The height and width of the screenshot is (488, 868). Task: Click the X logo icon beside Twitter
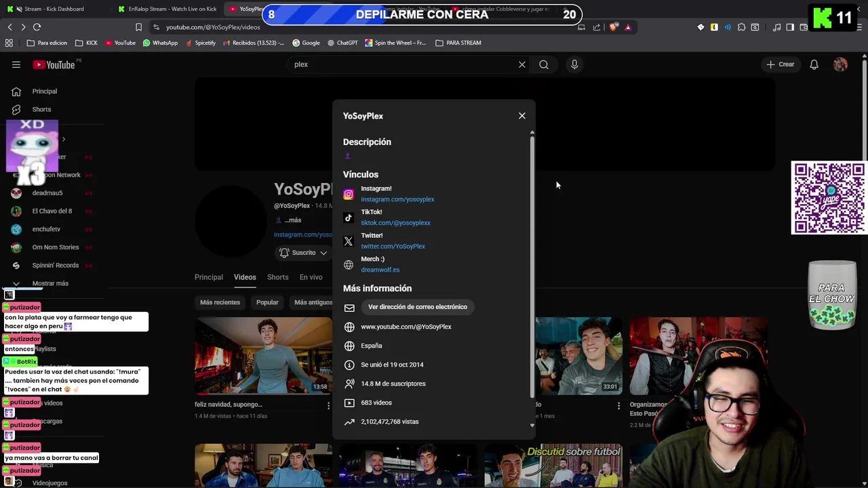[x=349, y=241]
